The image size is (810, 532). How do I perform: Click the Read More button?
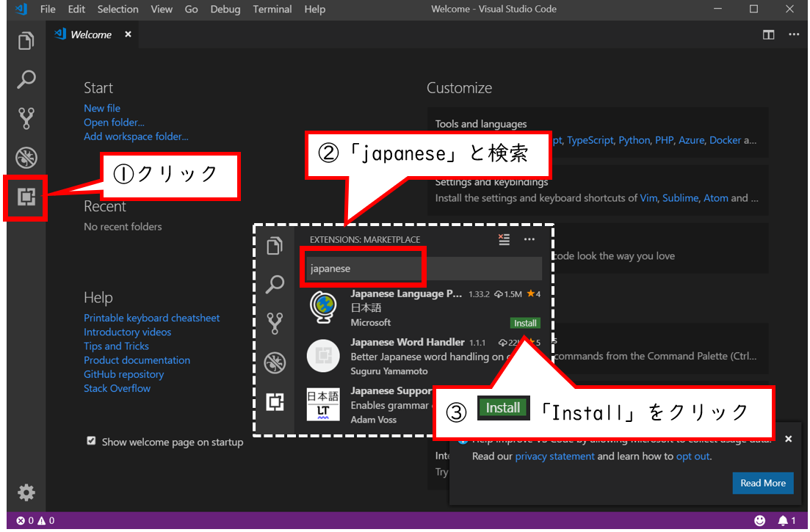pos(763,483)
